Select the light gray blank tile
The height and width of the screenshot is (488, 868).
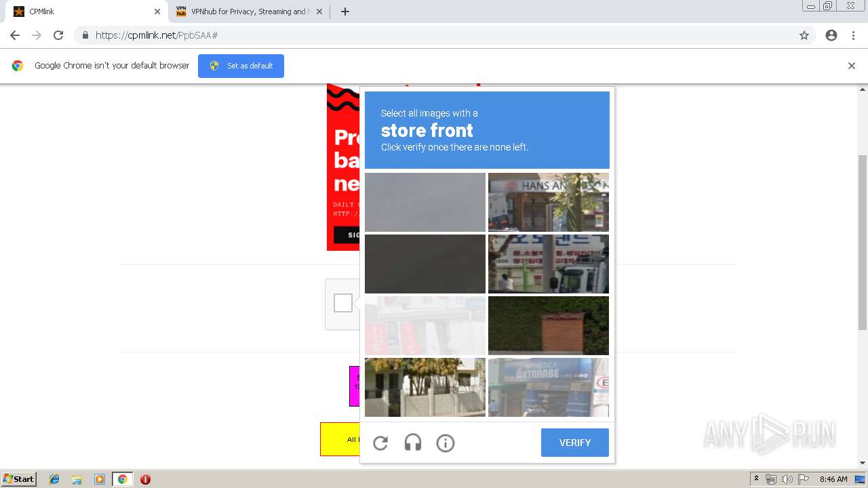[x=425, y=202]
